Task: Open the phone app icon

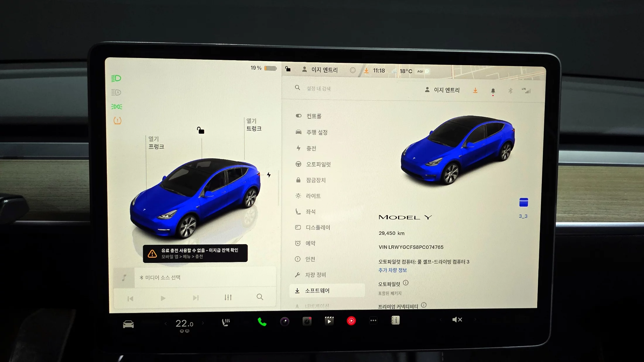Action: click(262, 322)
